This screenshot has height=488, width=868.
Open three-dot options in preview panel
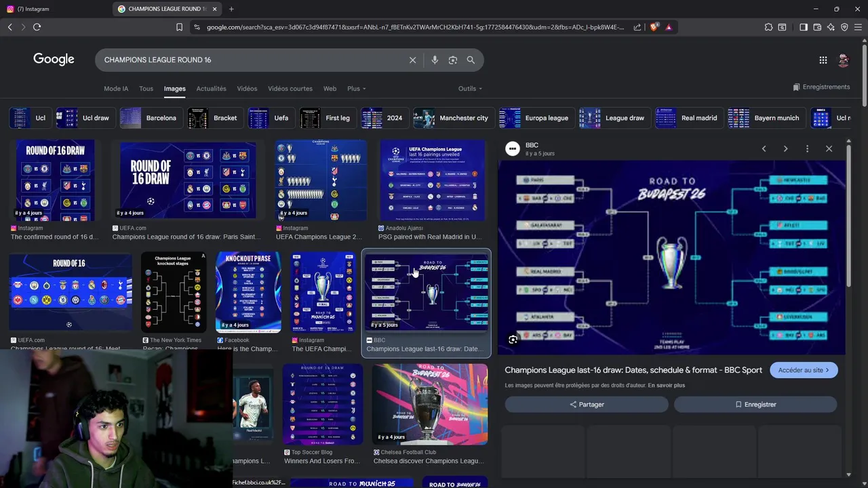[807, 148]
